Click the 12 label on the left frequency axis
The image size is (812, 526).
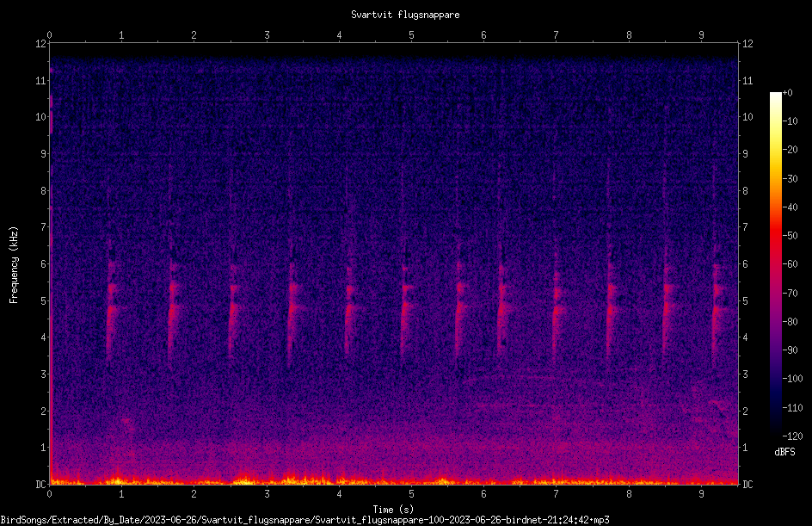click(40, 44)
